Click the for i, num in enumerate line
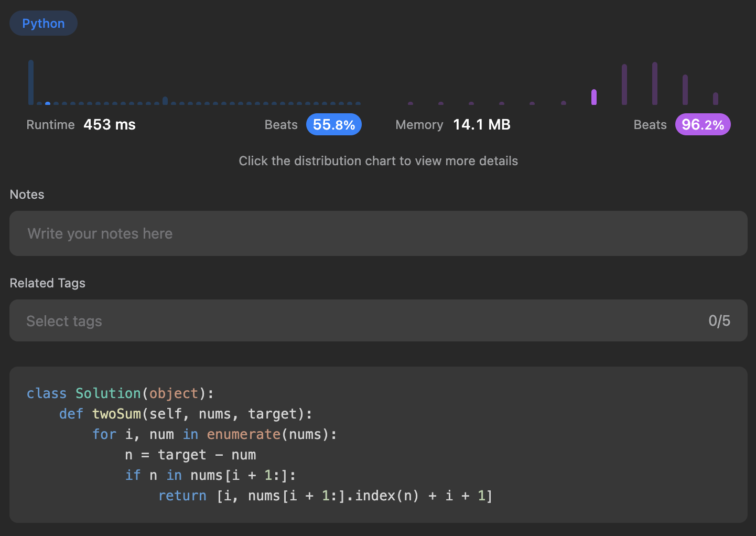The image size is (756, 536). pos(214,434)
